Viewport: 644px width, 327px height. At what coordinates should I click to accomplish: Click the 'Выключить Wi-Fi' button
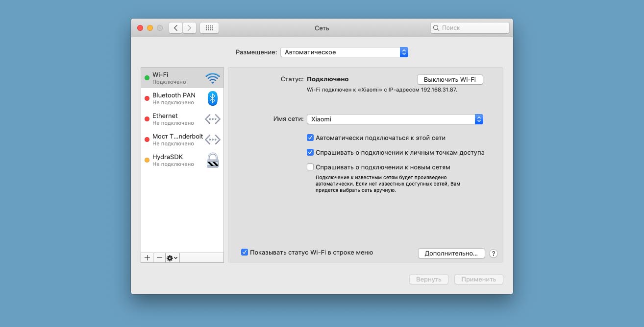coord(450,79)
